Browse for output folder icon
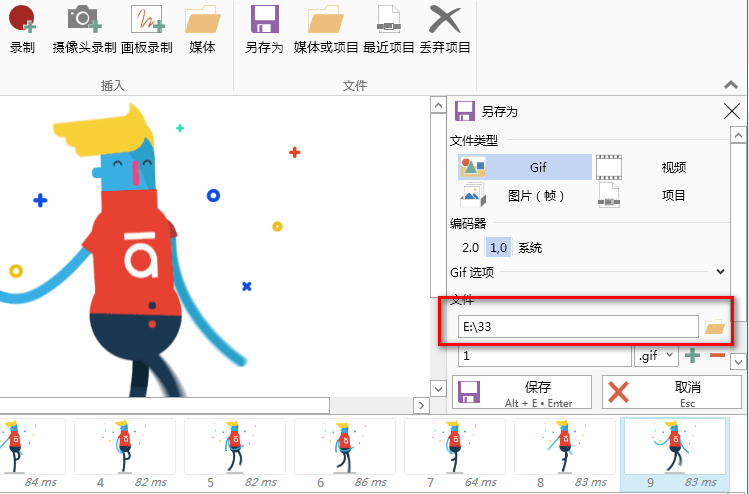749x494 pixels. coord(715,327)
